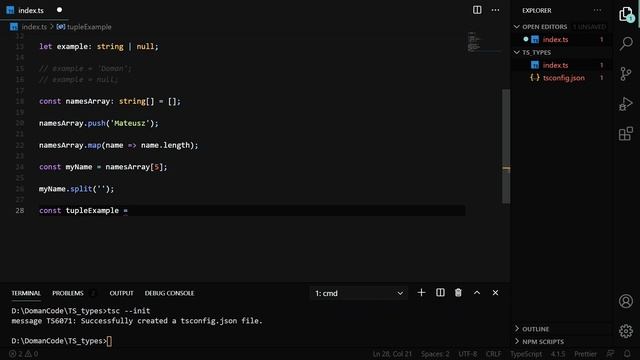640x360 pixels.
Task: Create a new terminal with plus icon
Action: [x=421, y=293]
